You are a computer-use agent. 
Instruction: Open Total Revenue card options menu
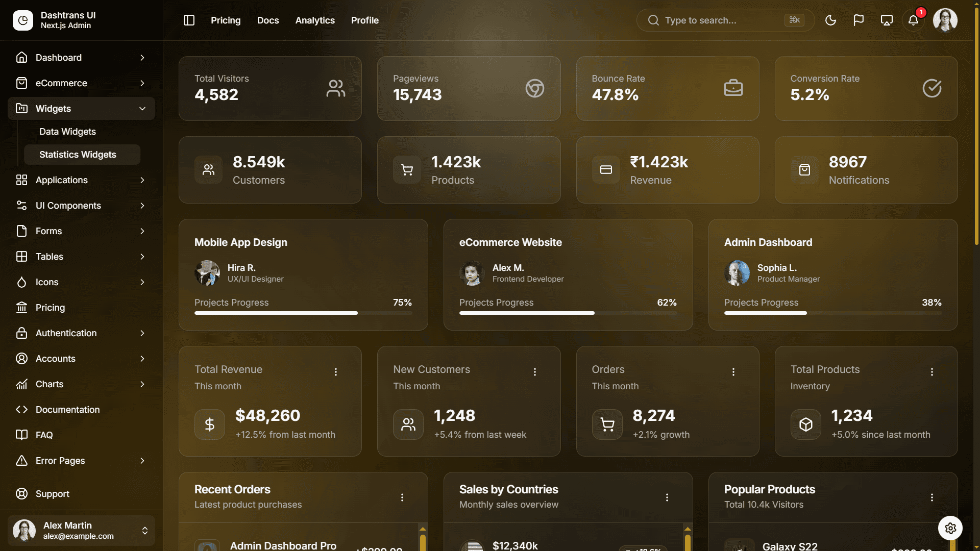[336, 372]
